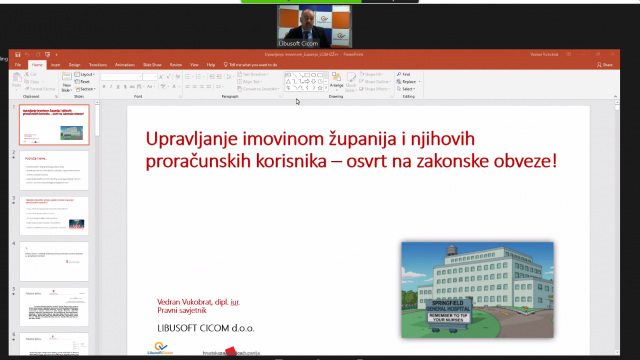The height and width of the screenshot is (360, 640).
Task: Switch to the Review tab
Action: tap(176, 65)
